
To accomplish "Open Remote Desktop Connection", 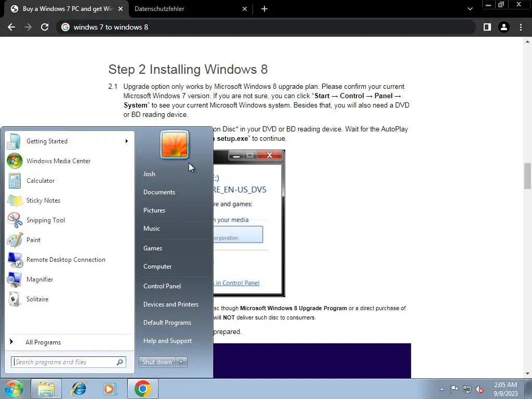I will [70, 260].
